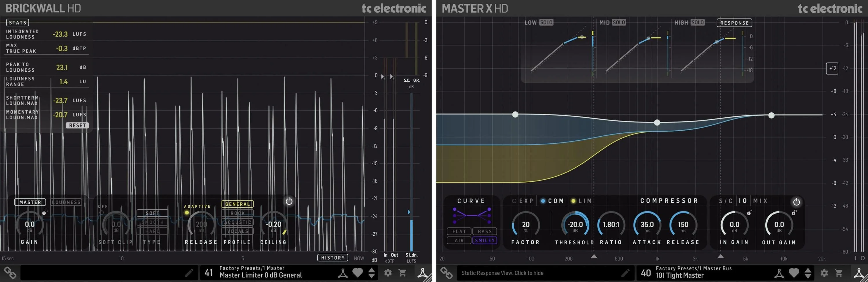This screenshot has width=868, height=282.
Task: Click the tripod icon beside 101 Tight Master
Action: coord(779,273)
